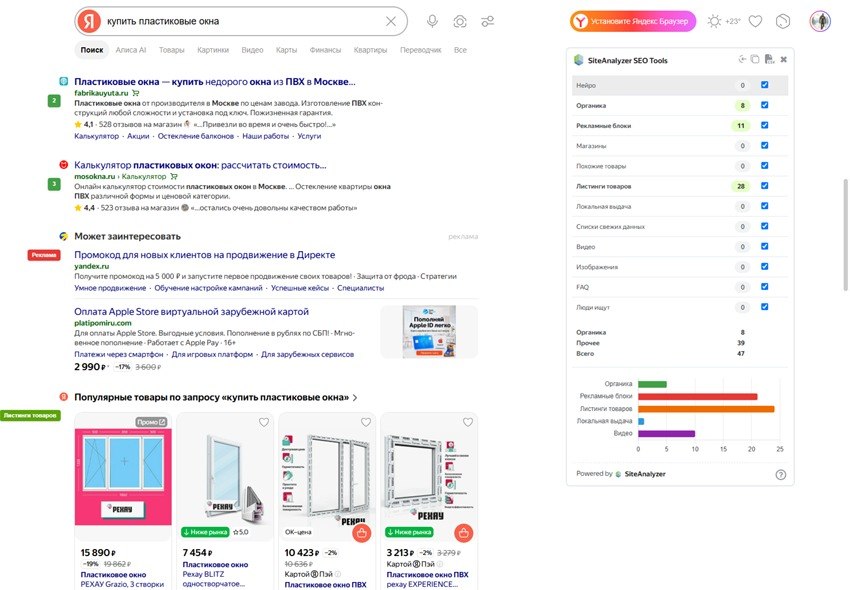The image size is (850, 590).
Task: Click inside the Yandex search input field
Action: 242,21
